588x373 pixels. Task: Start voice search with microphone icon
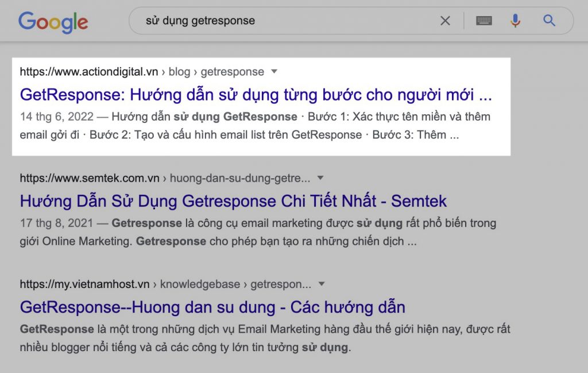(515, 21)
